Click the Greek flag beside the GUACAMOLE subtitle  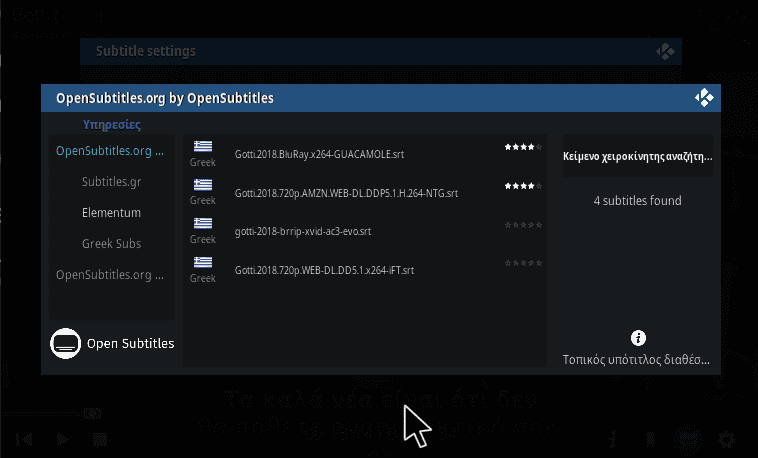203,146
